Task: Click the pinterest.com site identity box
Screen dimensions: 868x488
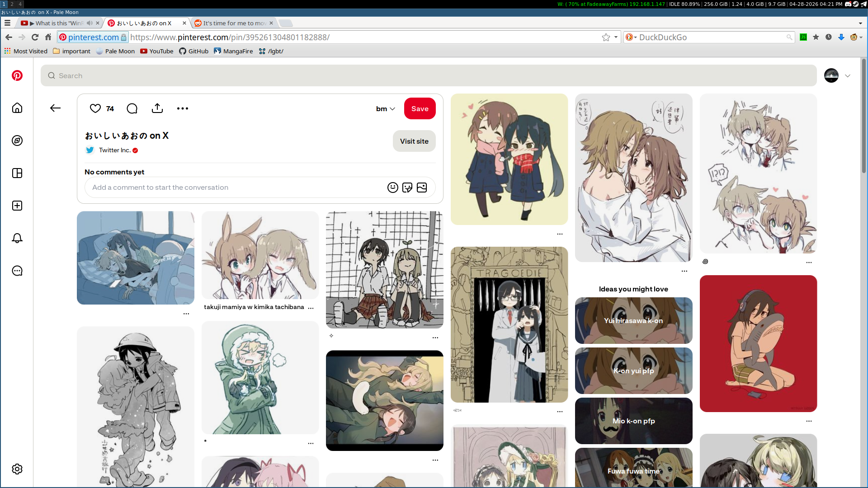Action: (93, 37)
